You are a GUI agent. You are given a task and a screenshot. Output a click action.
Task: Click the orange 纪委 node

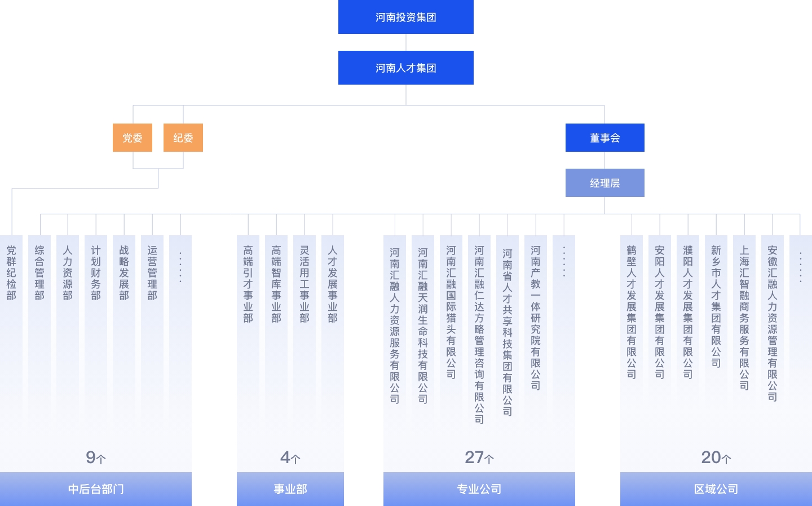pyautogui.click(x=183, y=138)
